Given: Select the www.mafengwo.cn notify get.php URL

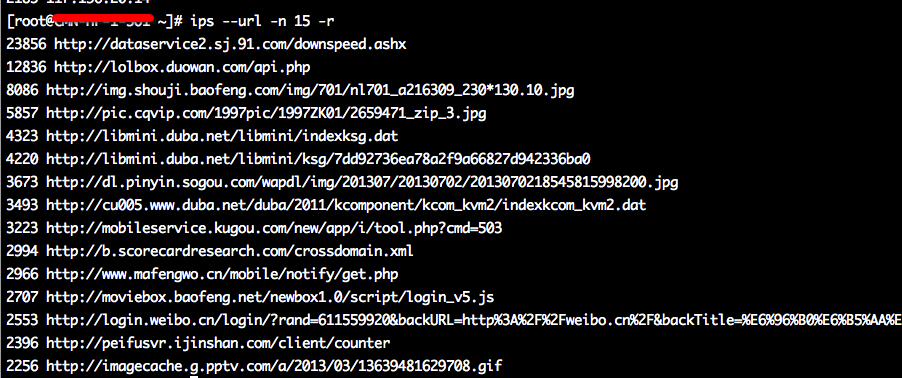Looking at the screenshot, I should click(222, 275).
